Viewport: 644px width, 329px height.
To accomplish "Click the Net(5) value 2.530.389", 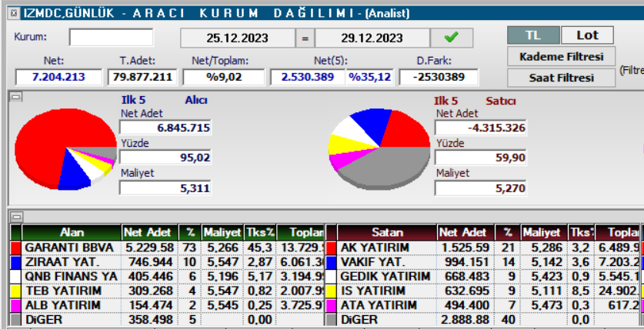I will click(308, 77).
